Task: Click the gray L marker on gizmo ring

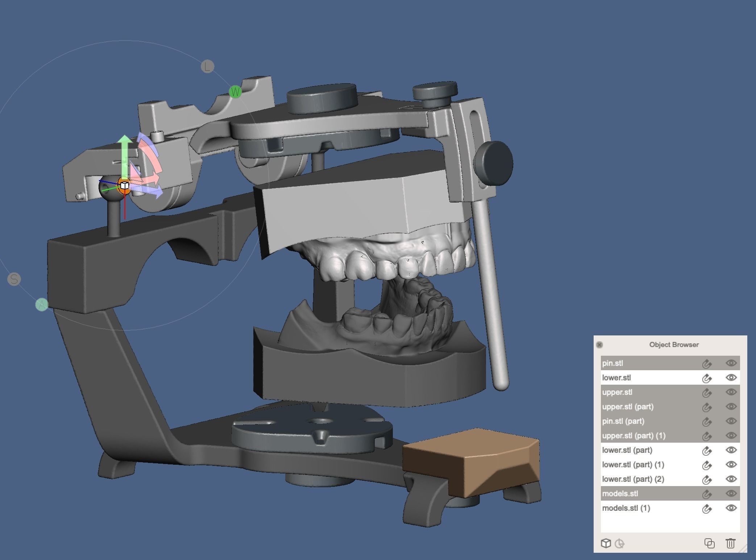Action: click(207, 67)
